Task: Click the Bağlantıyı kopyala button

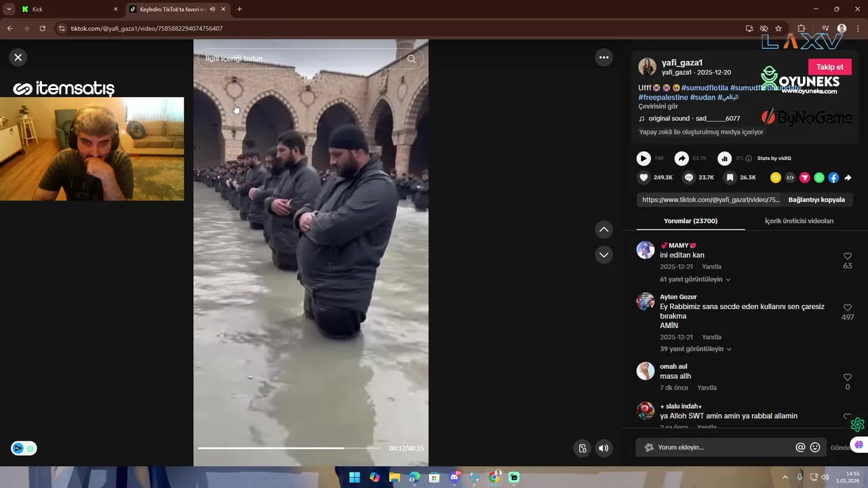Action: click(816, 200)
